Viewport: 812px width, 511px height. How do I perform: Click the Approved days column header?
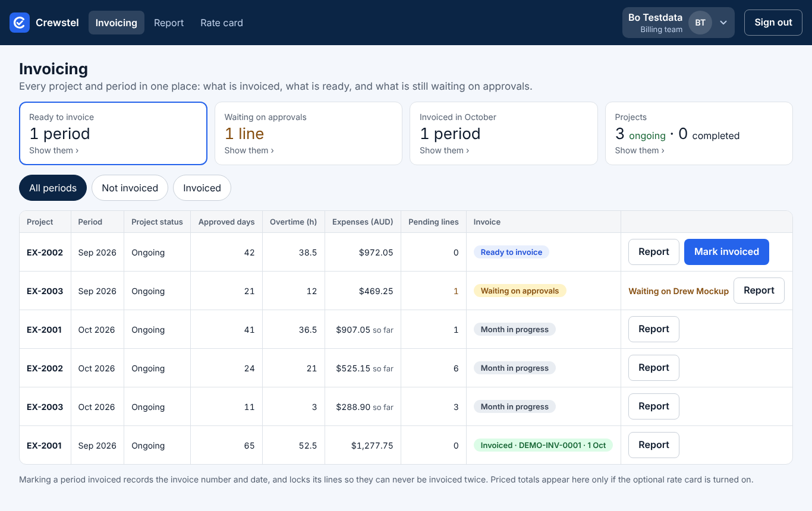226,222
